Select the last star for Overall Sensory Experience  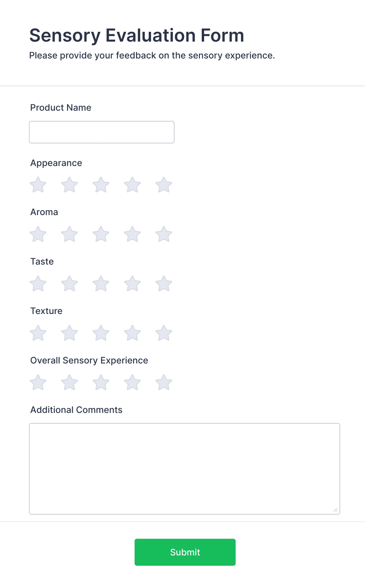pos(164,382)
